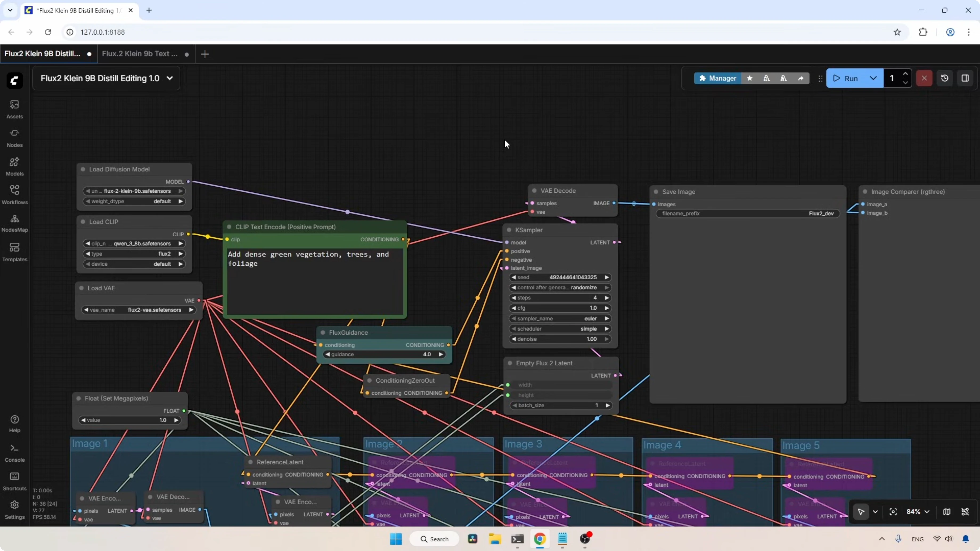This screenshot has width=980, height=551.
Task: Open the Assets sidebar panel
Action: (x=14, y=109)
